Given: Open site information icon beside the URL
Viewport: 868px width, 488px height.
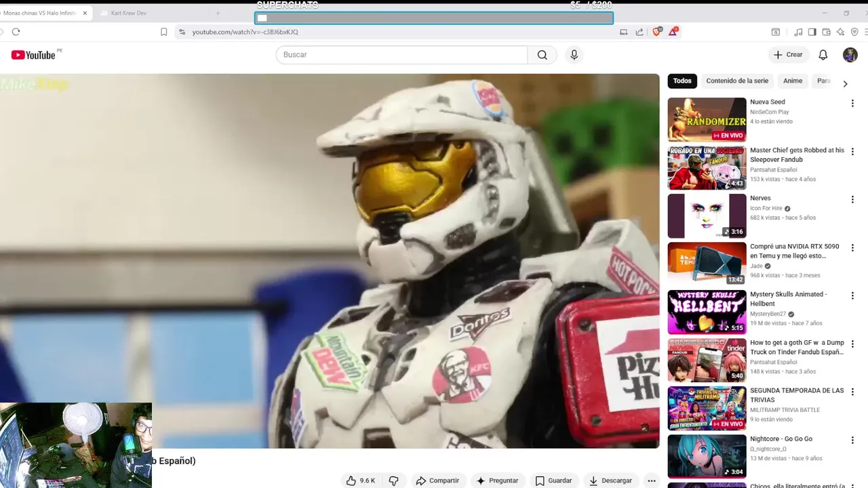Looking at the screenshot, I should pos(182,32).
